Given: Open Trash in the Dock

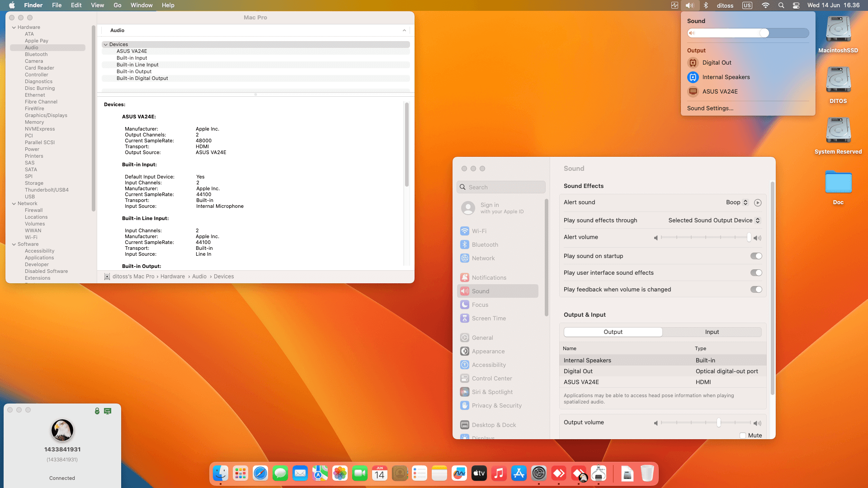Looking at the screenshot, I should (x=647, y=473).
